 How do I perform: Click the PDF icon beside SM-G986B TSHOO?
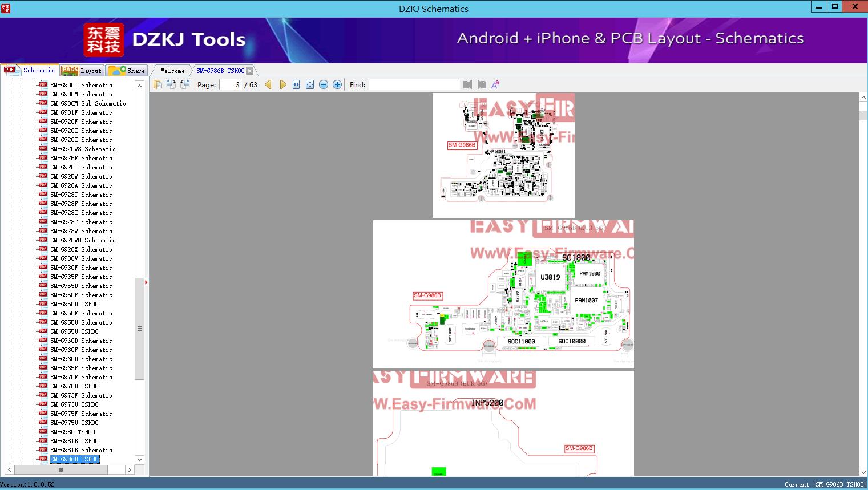point(43,459)
